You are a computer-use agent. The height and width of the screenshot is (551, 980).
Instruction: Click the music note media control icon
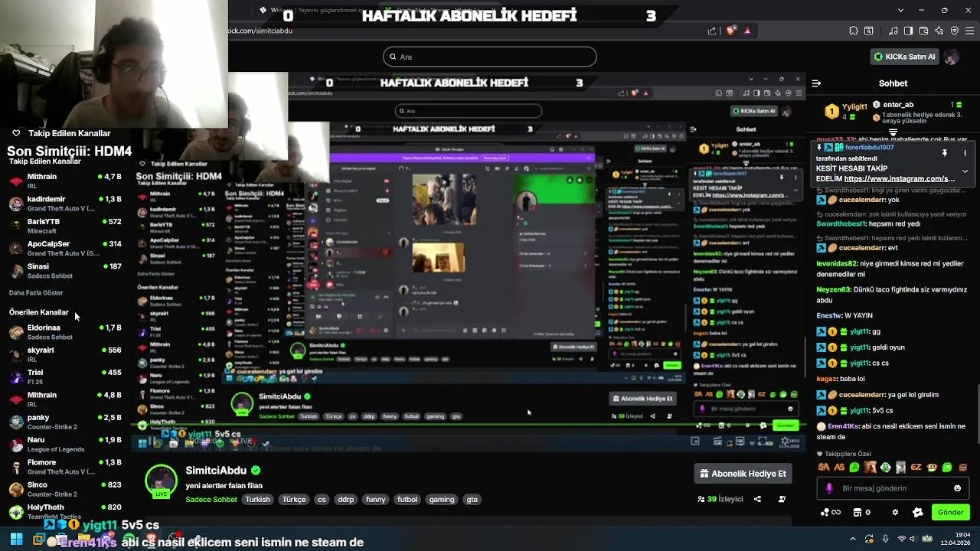[893, 31]
